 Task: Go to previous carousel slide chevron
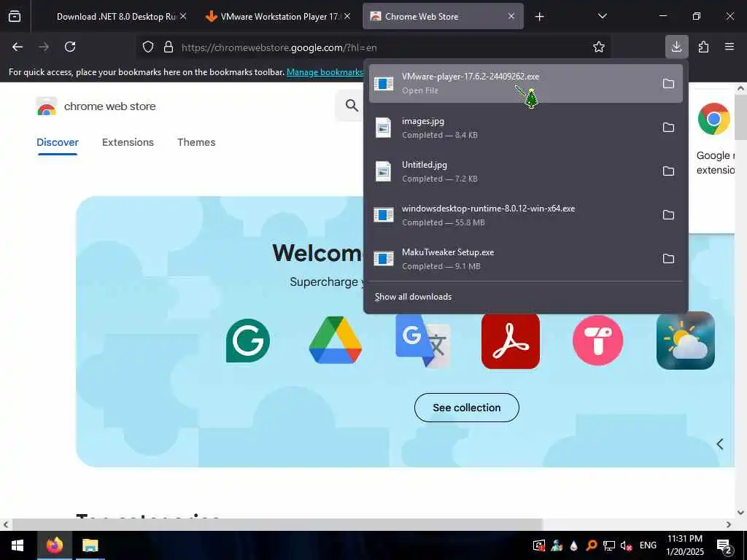pos(720,444)
